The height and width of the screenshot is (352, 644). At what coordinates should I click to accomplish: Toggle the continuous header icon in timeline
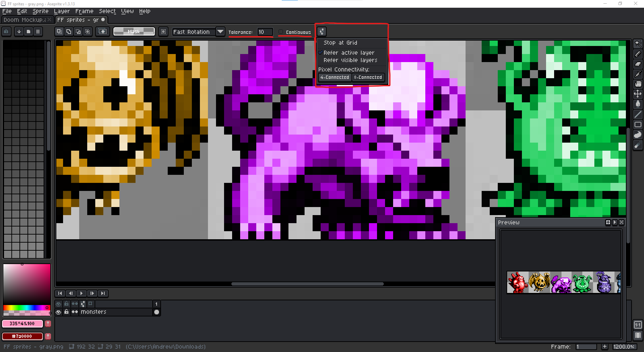click(74, 304)
